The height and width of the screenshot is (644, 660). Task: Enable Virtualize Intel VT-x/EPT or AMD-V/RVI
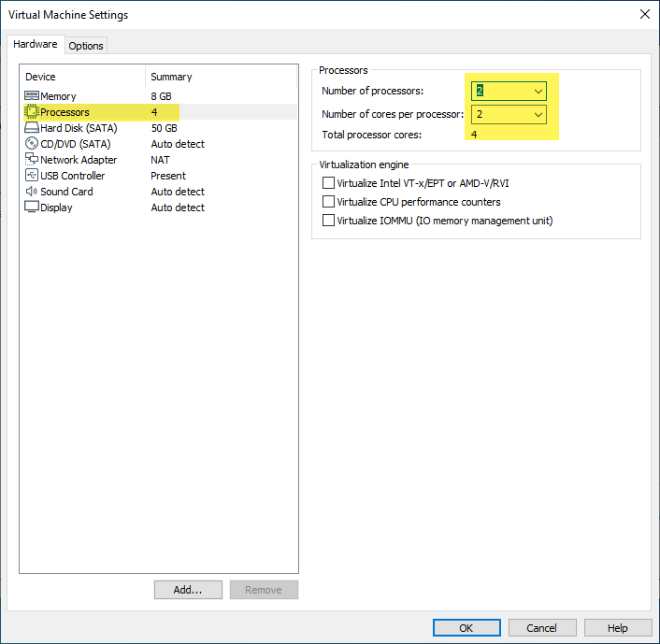(x=328, y=183)
